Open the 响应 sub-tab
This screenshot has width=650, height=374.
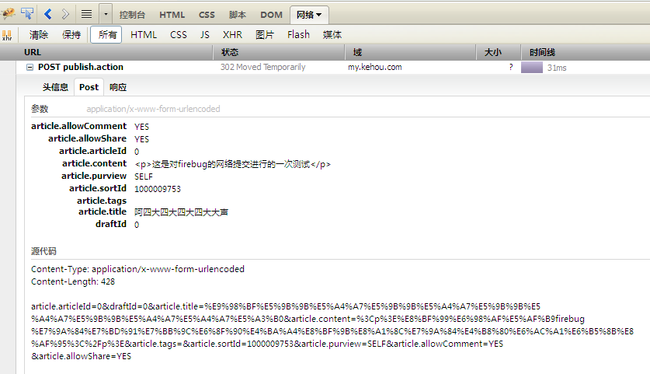pyautogui.click(x=118, y=87)
